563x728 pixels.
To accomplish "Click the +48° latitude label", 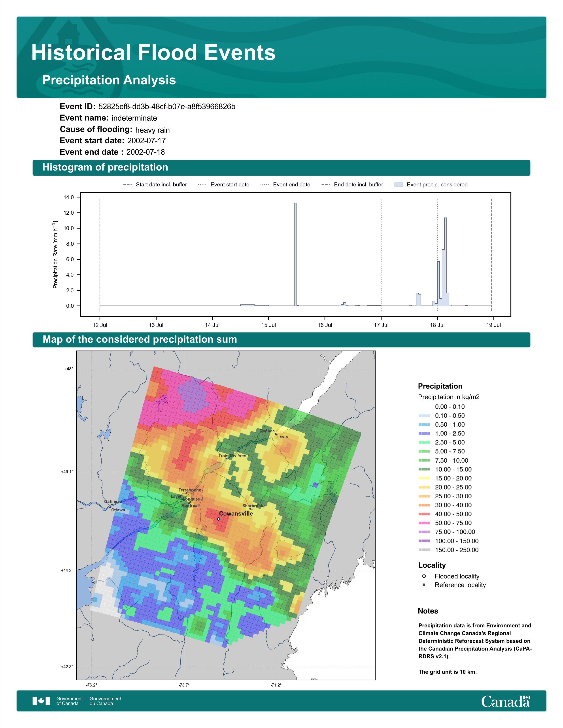I will (69, 369).
